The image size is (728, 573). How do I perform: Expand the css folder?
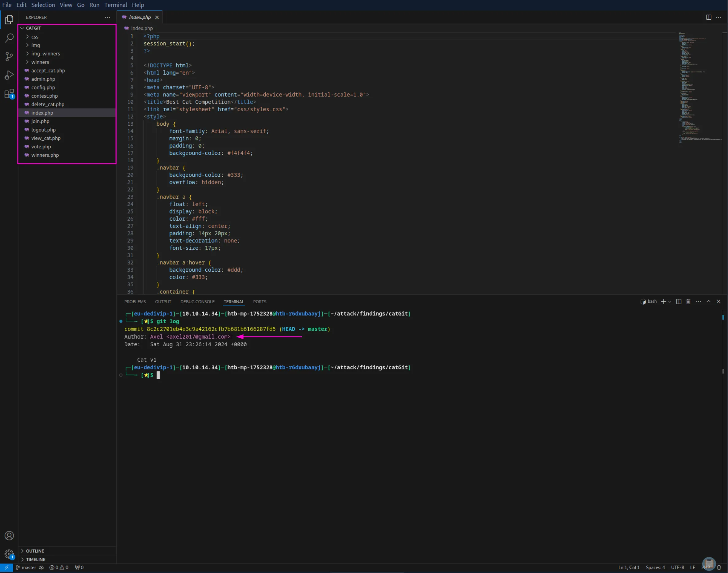point(67,37)
